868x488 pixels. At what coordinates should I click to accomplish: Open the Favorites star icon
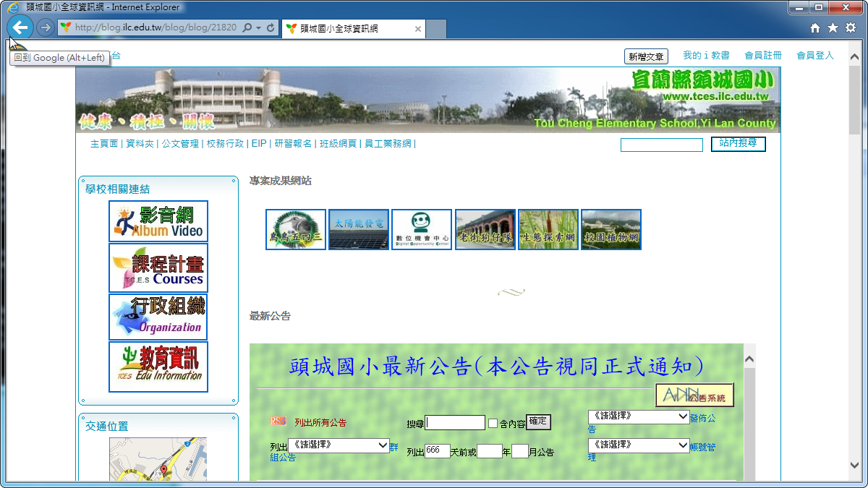[x=833, y=28]
